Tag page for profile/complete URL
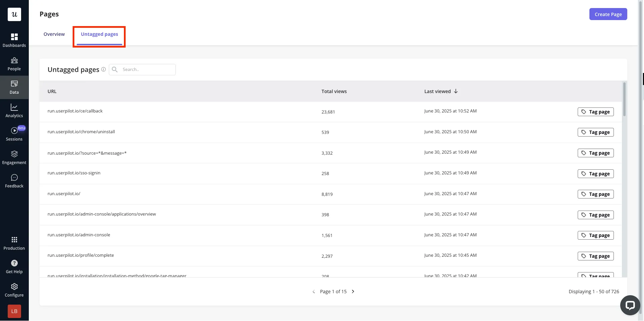Screen dimensions: 644x321 pos(595,256)
